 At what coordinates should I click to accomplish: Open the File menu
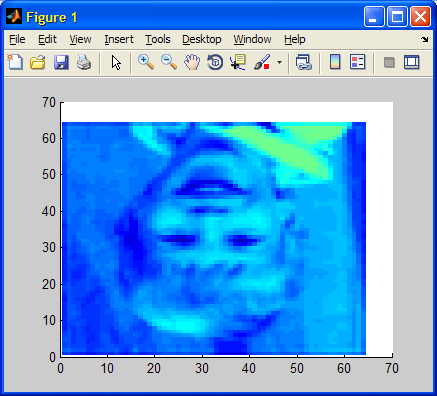click(17, 39)
